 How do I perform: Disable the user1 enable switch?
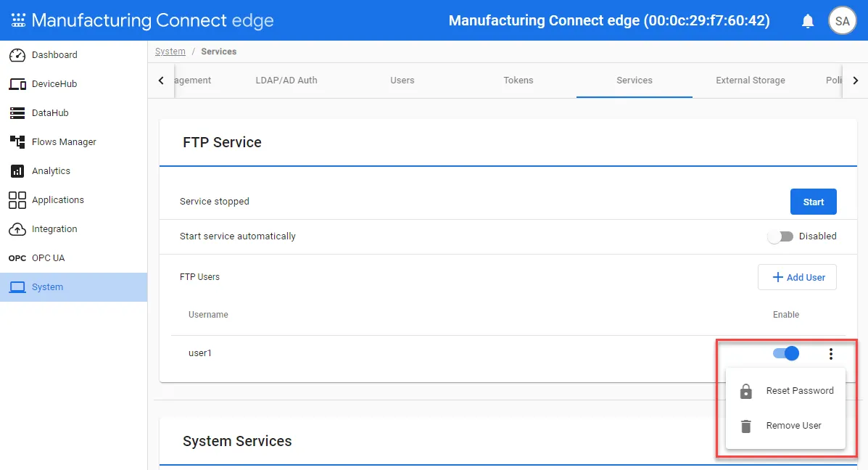click(x=785, y=353)
